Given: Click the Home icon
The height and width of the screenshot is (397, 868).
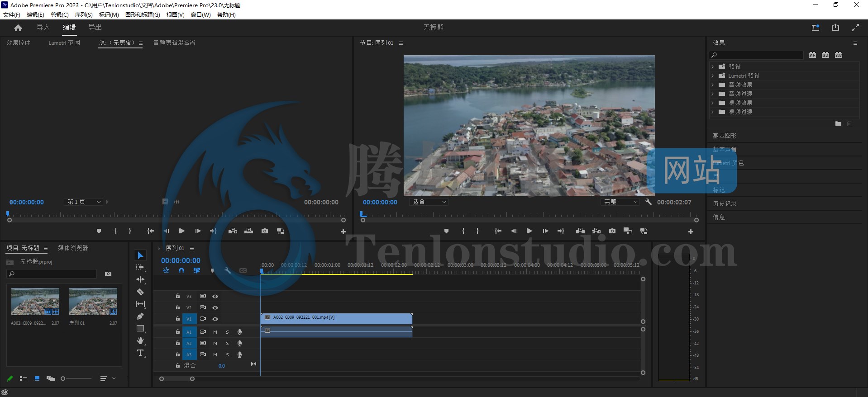Looking at the screenshot, I should click(x=18, y=28).
